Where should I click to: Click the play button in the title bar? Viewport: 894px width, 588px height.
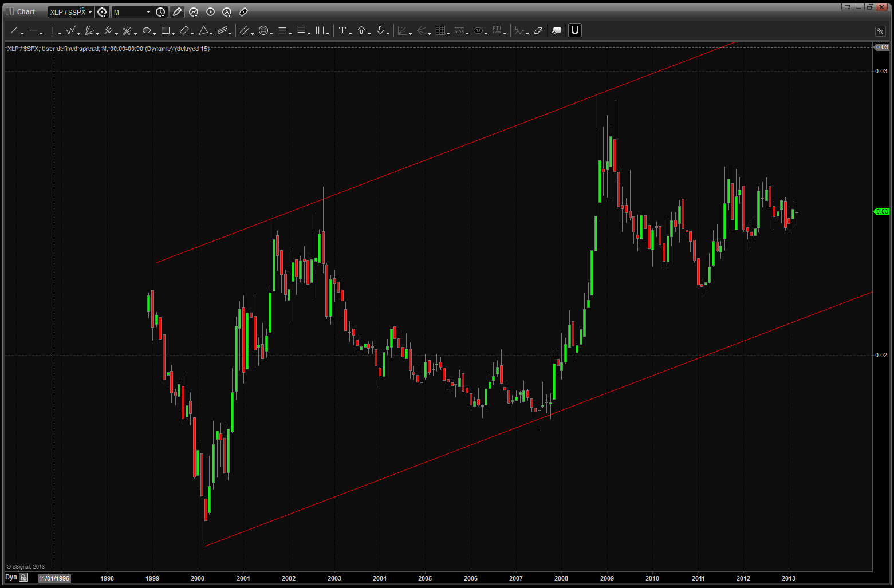[x=210, y=12]
